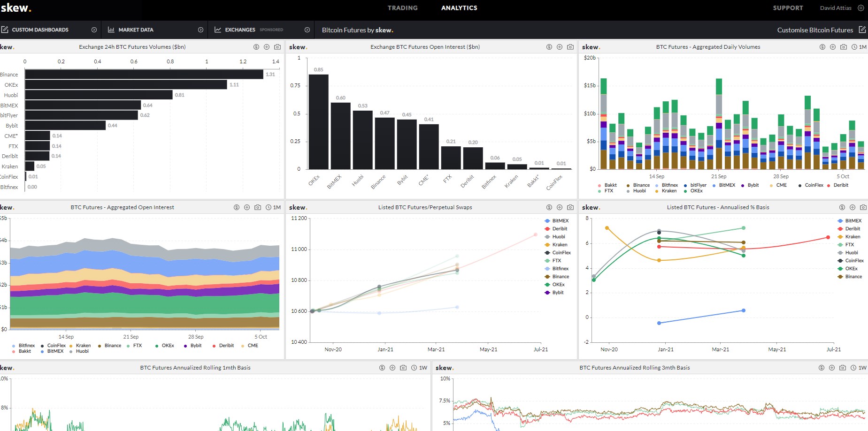Screen dimensions: 868x431
Task: Click the currency icon on Exchange Open Interest chart
Action: [549, 47]
